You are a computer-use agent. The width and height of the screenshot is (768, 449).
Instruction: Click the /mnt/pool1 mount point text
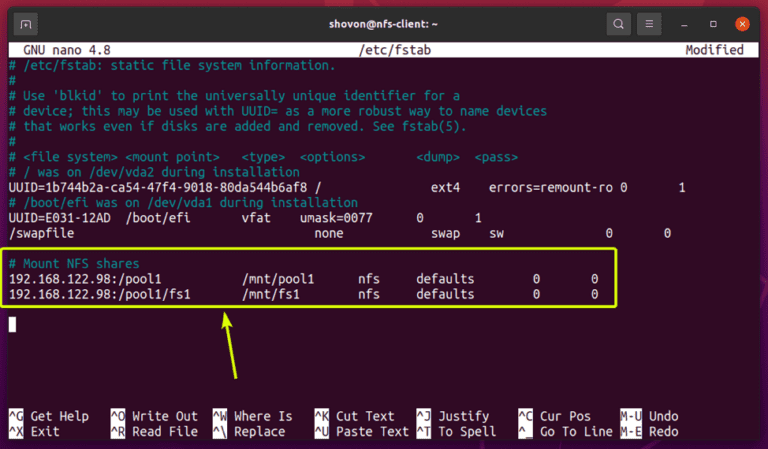[x=280, y=279]
